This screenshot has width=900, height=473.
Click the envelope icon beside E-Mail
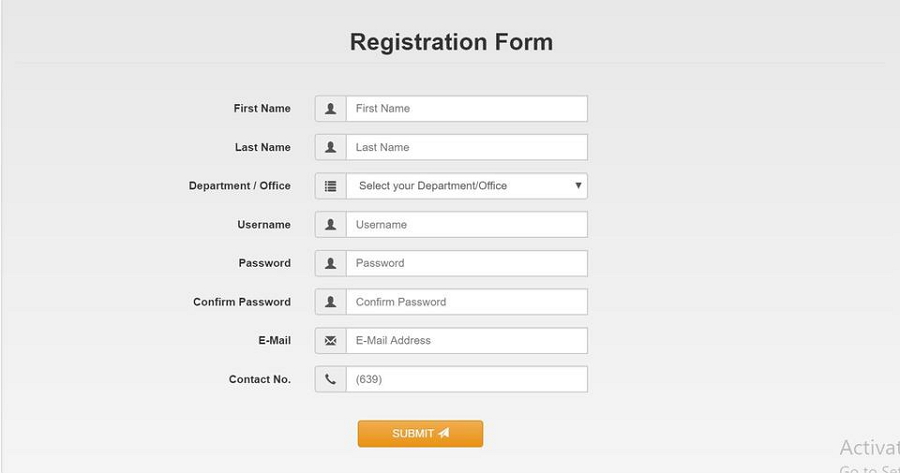coord(330,341)
